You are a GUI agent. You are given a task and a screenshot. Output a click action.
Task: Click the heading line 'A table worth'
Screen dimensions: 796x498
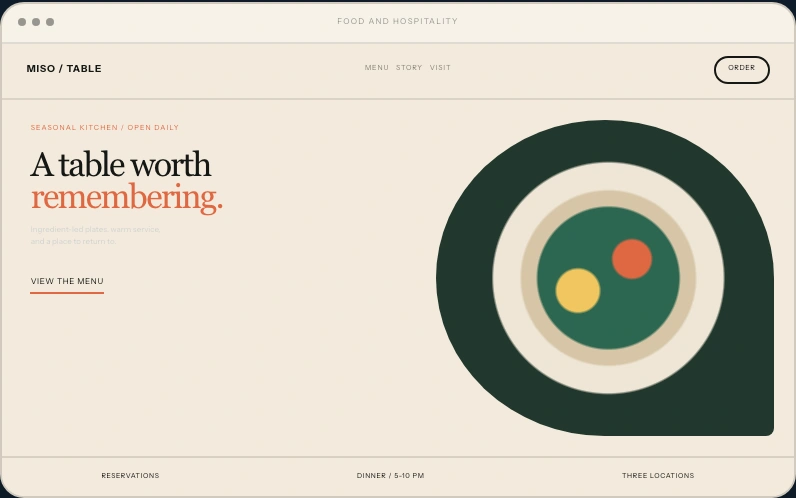tap(121, 164)
